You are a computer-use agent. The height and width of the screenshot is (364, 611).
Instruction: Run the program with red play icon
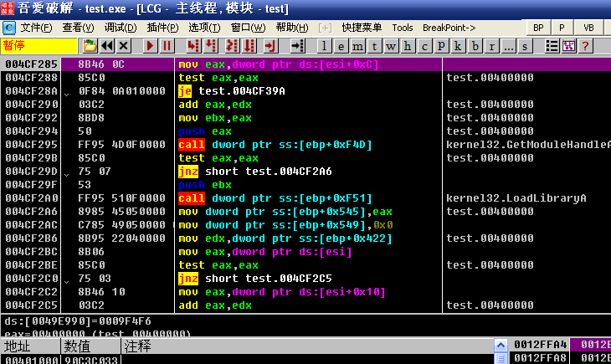pyautogui.click(x=150, y=46)
